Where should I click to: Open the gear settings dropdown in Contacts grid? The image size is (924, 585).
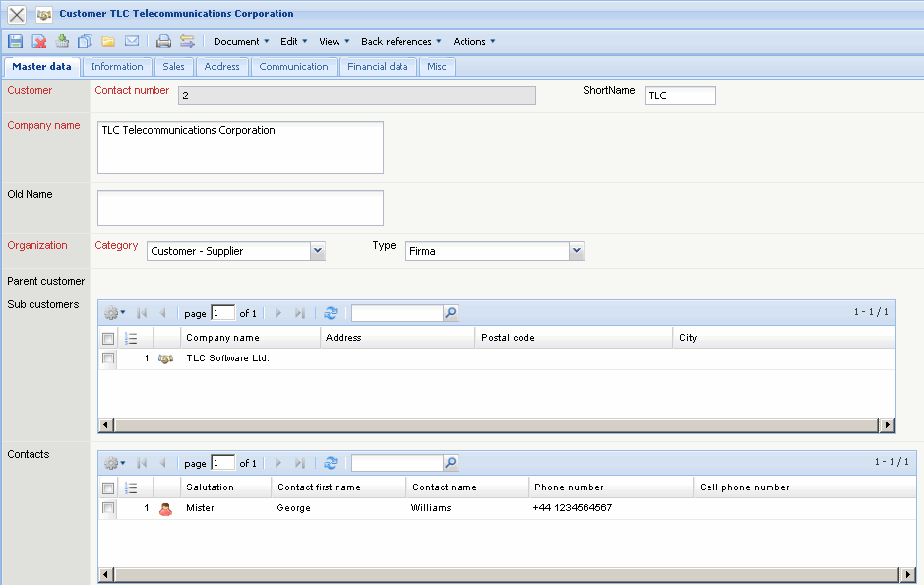tap(114, 463)
